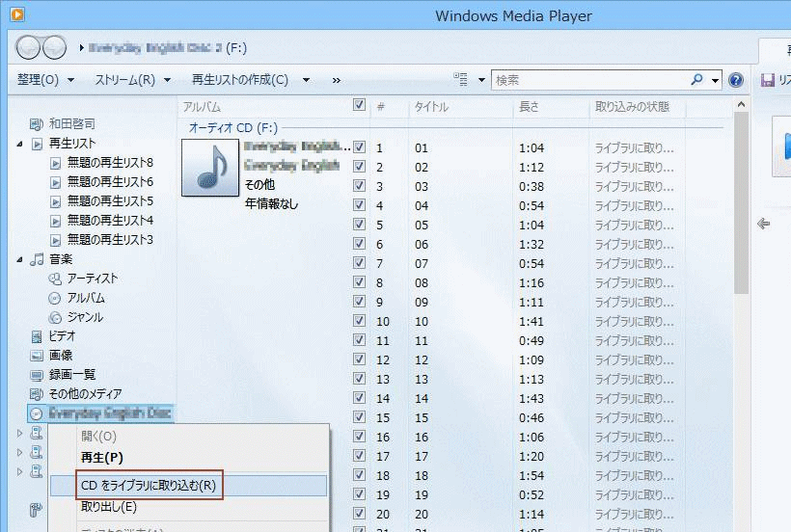Click the album art music note thumbnail
The image size is (791, 532).
210,168
